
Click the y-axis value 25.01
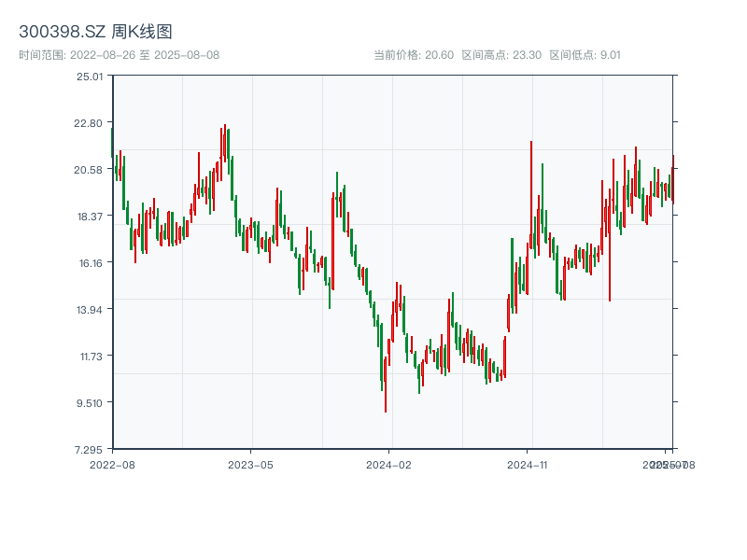coord(90,77)
